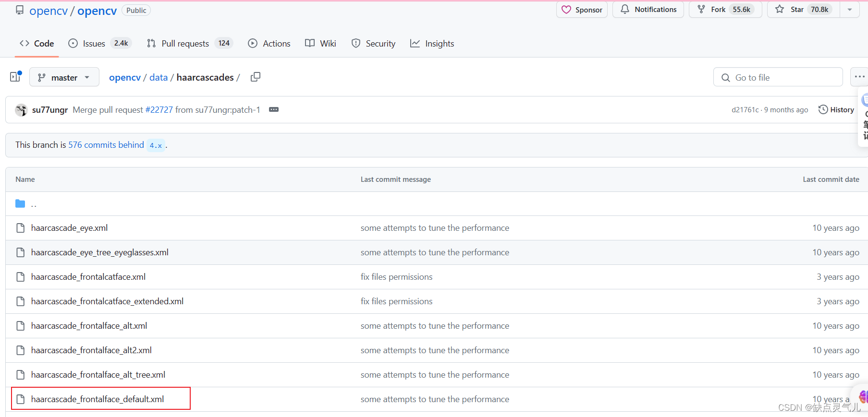868x417 pixels.
Task: Open commit message for haarcascade_frontalface_default.xml row
Action: point(435,399)
